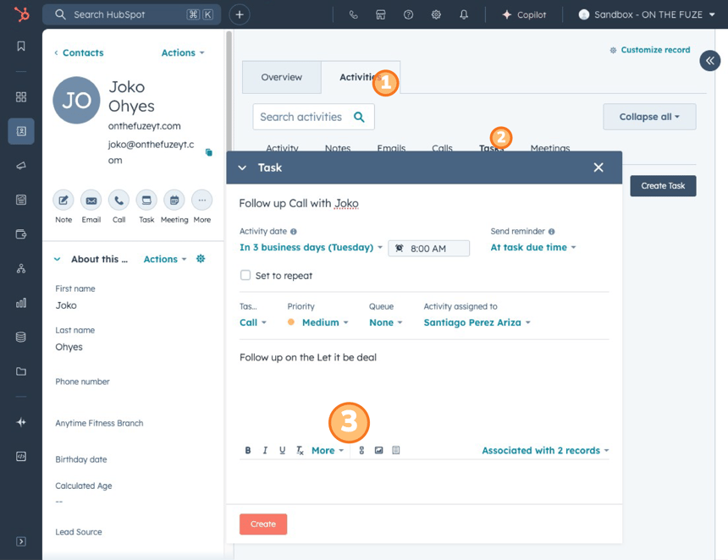Switch to the Overview tab
Screen dimensions: 728x560
281,78
